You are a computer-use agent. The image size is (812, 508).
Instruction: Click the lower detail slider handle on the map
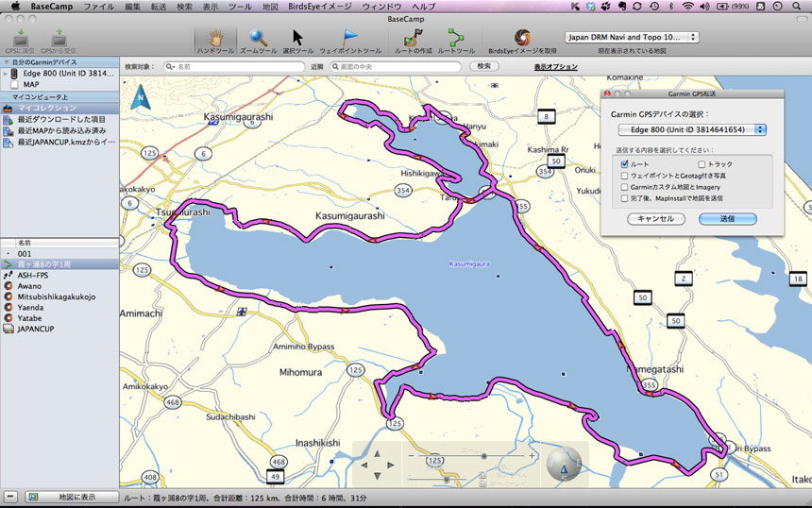pos(447,480)
